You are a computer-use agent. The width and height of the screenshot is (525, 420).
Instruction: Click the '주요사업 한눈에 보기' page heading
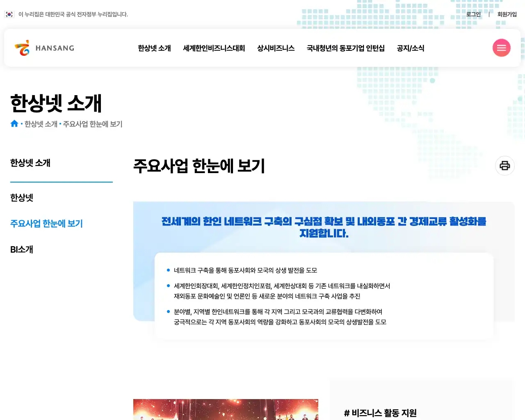pyautogui.click(x=199, y=166)
